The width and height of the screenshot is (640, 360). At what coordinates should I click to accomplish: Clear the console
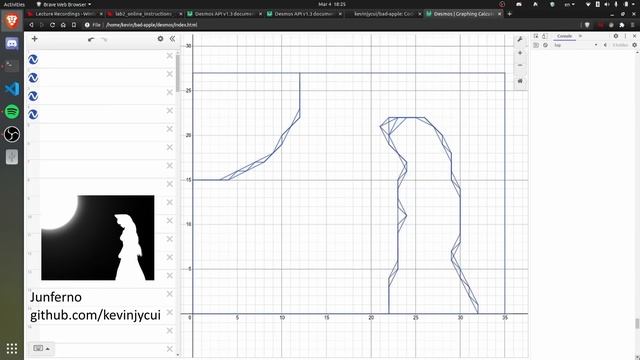(545, 45)
